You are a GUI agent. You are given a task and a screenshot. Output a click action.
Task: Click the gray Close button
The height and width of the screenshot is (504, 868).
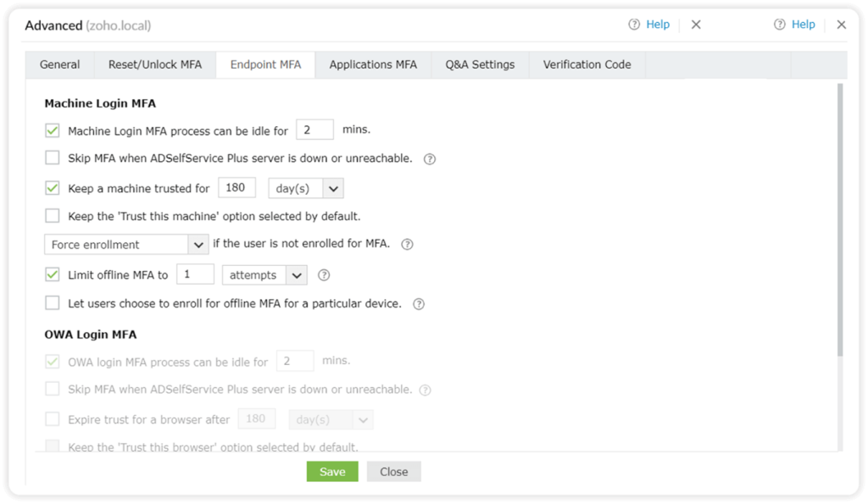coord(393,472)
